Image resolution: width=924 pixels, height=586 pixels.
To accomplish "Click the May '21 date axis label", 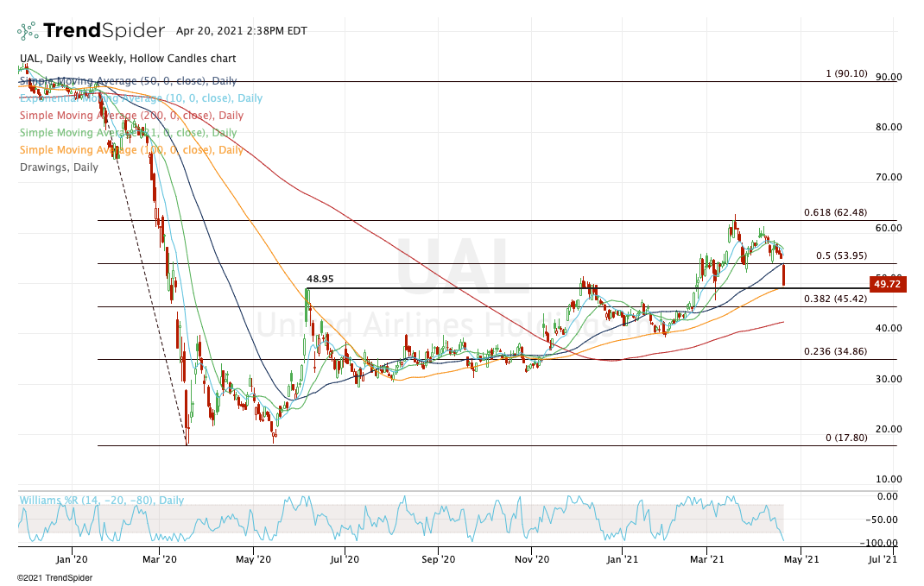I will tap(801, 559).
